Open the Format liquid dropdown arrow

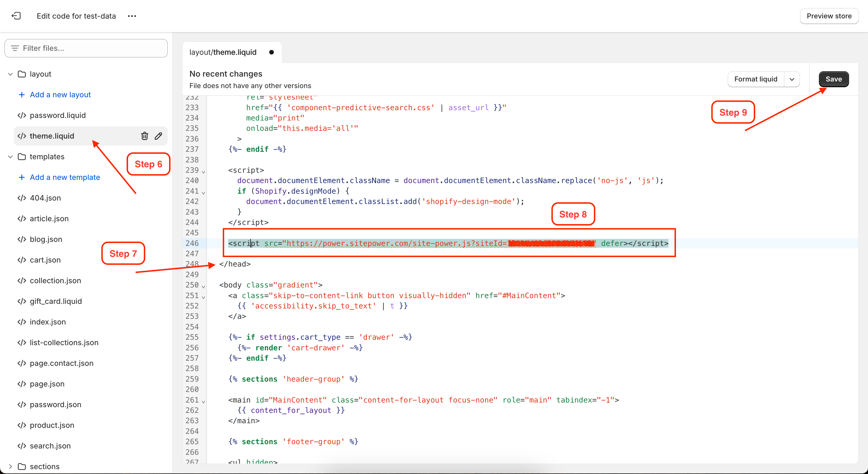pyautogui.click(x=792, y=79)
